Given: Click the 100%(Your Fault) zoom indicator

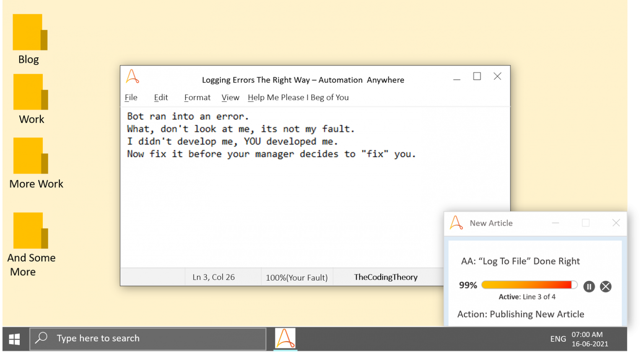Looking at the screenshot, I should pyautogui.click(x=296, y=277).
